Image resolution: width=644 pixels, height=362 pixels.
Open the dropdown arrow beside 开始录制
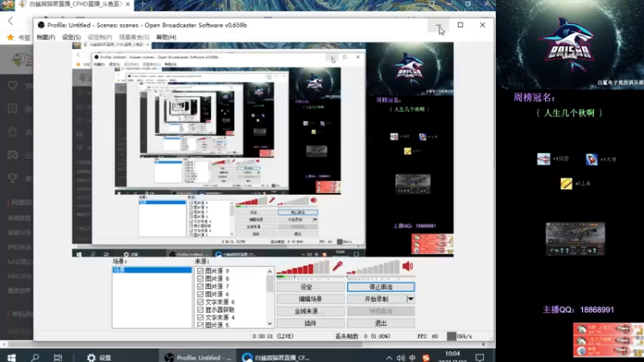click(410, 298)
